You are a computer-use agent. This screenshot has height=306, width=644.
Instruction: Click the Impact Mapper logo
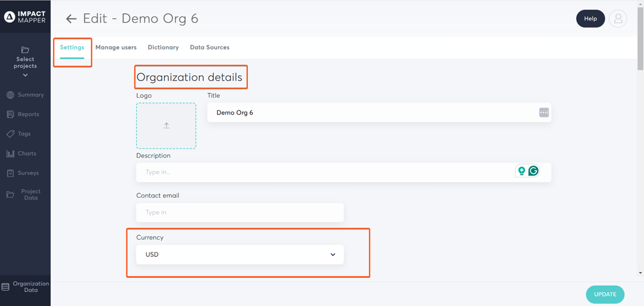point(25,17)
